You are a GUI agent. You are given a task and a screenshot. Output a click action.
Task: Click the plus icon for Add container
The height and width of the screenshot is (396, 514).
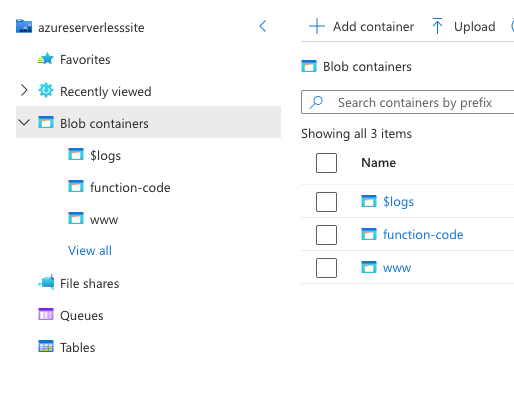click(317, 26)
